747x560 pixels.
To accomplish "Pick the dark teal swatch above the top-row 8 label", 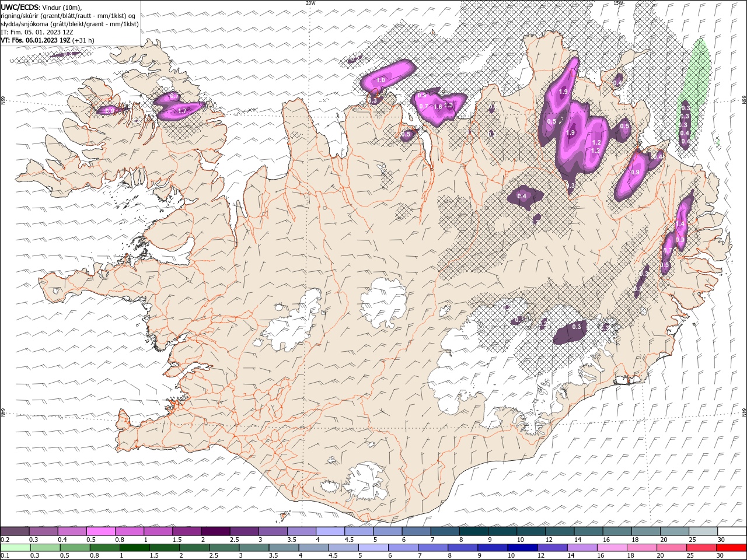I will tap(474, 531).
